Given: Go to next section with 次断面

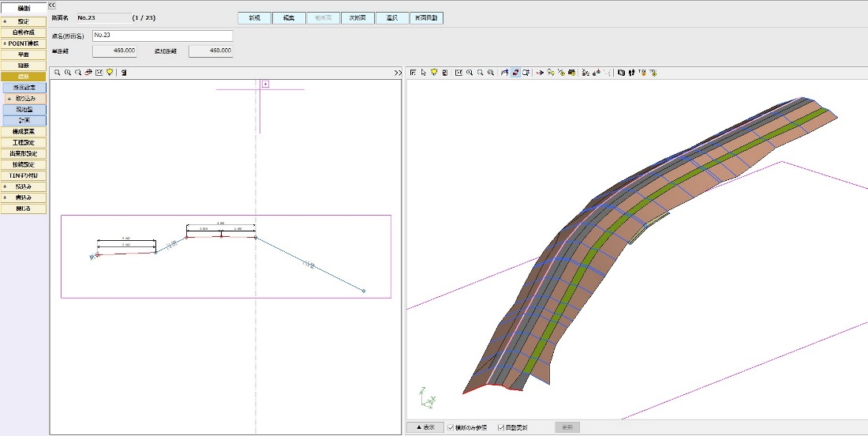Looking at the screenshot, I should click(x=357, y=17).
